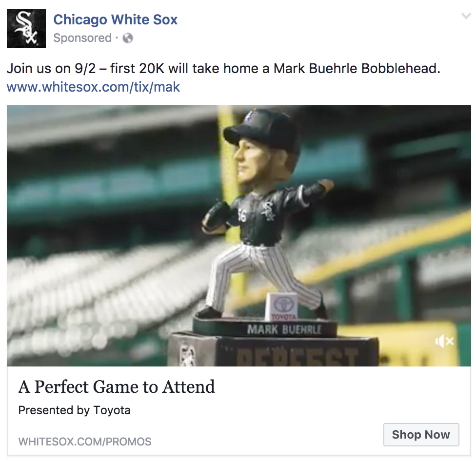Image resolution: width=476 pixels, height=462 pixels.
Task: Expand the post options chevron menu
Action: [x=466, y=16]
